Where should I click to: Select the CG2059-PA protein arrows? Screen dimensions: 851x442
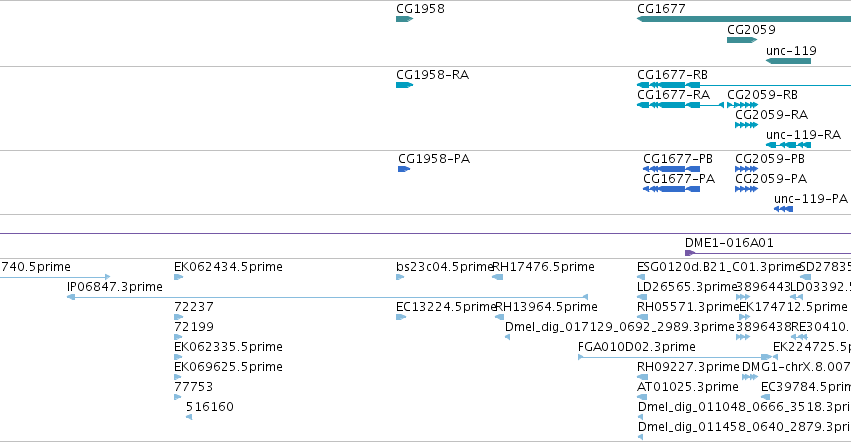pos(746,189)
